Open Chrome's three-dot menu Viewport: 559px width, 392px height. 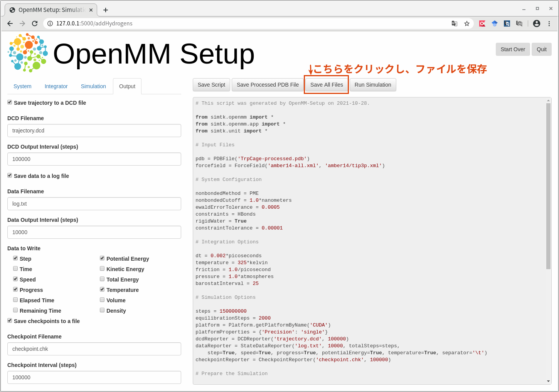coord(549,23)
